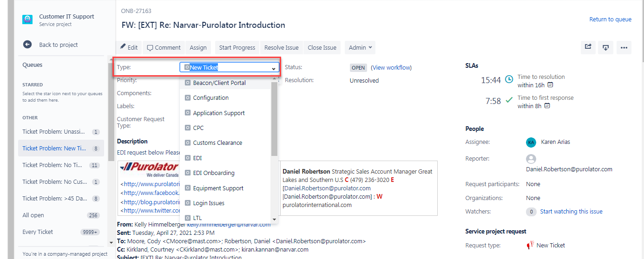Open the www.twitter link in the description
Viewport: 644px width, 259px height.
pos(151,210)
